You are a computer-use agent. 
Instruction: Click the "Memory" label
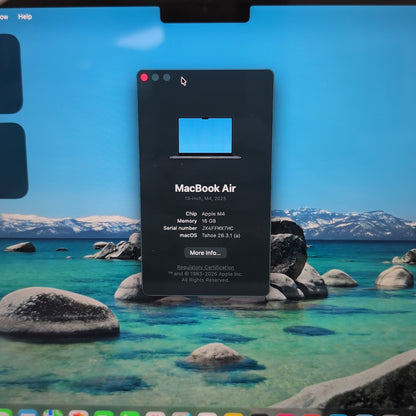click(x=187, y=221)
